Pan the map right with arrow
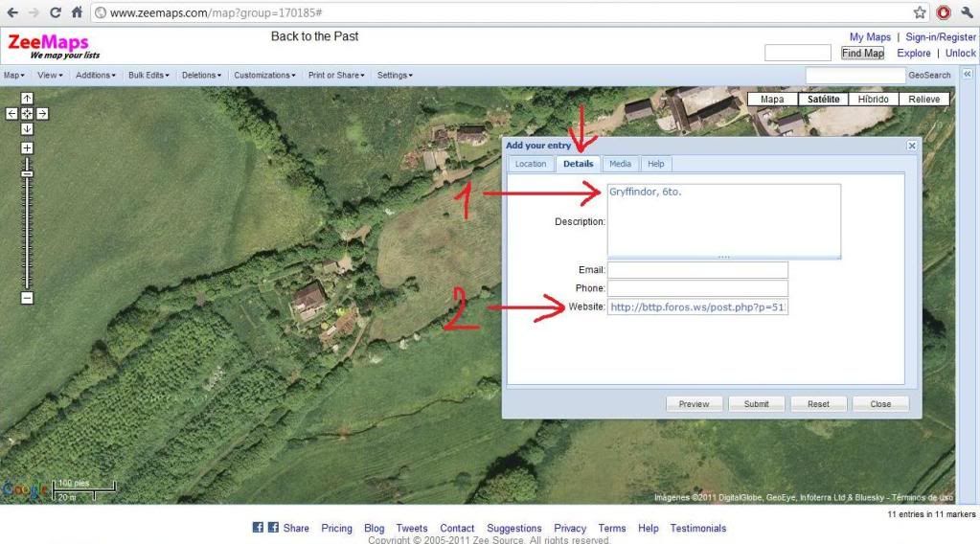The image size is (980, 544). 41,113
